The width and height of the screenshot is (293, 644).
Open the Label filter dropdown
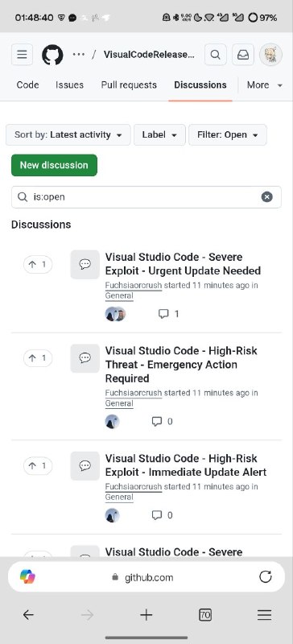[x=159, y=134]
